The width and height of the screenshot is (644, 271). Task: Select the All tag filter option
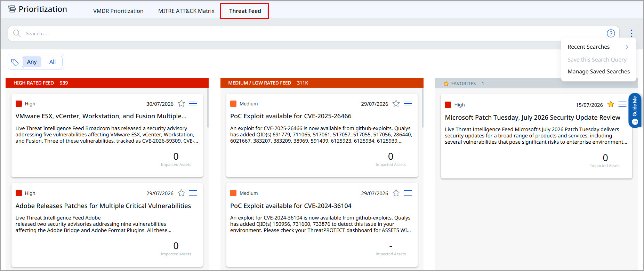(x=53, y=62)
